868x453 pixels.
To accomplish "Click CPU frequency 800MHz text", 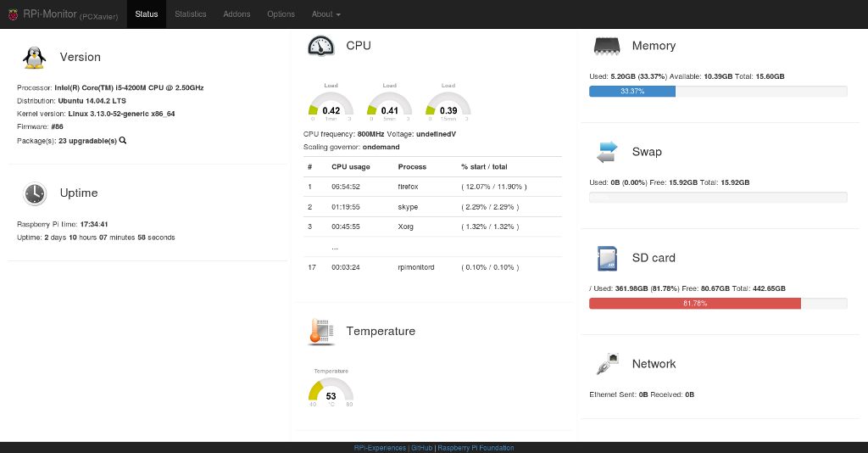I will pos(344,134).
